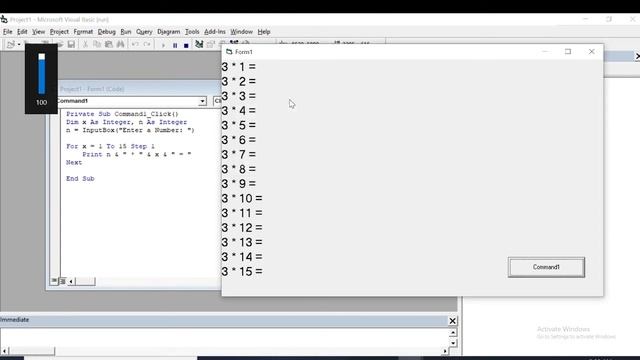Open the Run menu

[126, 32]
